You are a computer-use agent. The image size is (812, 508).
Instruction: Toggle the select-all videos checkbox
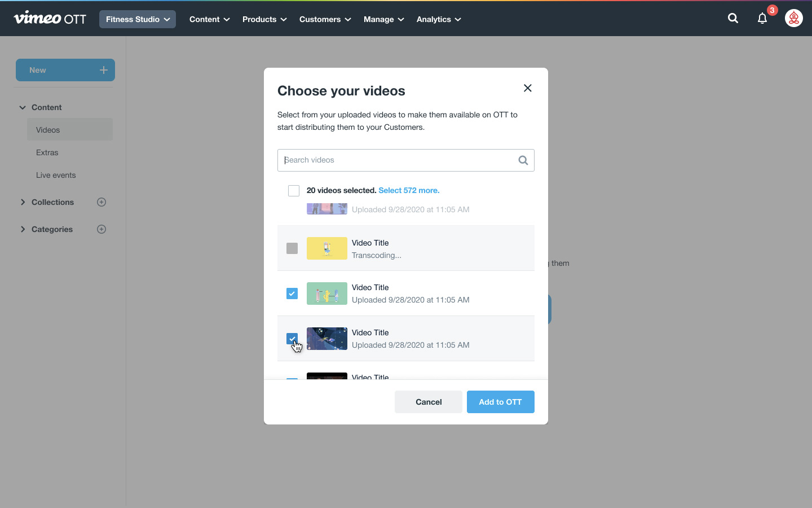tap(293, 191)
